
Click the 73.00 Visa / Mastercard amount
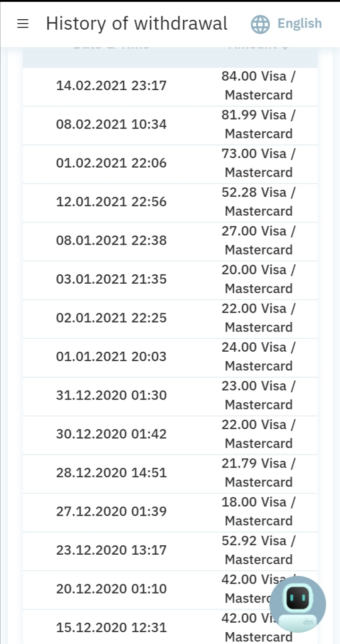(258, 163)
